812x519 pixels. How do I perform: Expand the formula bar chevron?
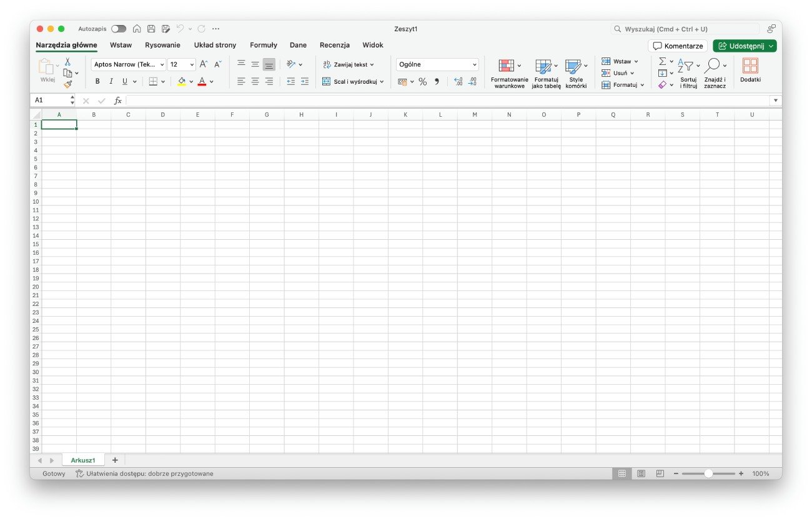point(776,101)
